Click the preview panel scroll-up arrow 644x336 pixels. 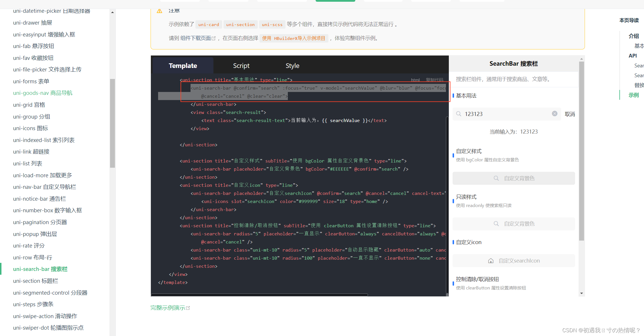[x=581, y=59]
